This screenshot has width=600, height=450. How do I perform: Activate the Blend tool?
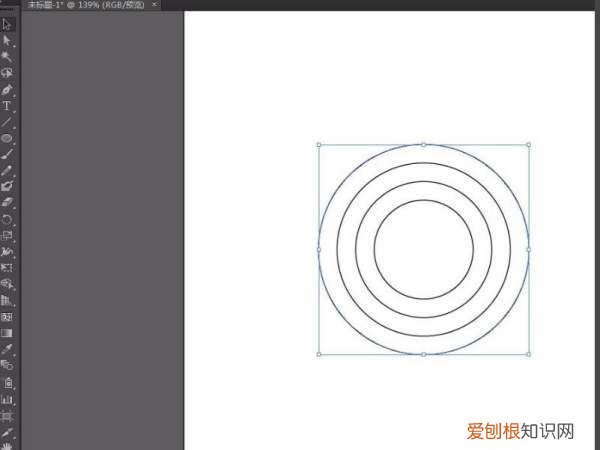[7, 365]
